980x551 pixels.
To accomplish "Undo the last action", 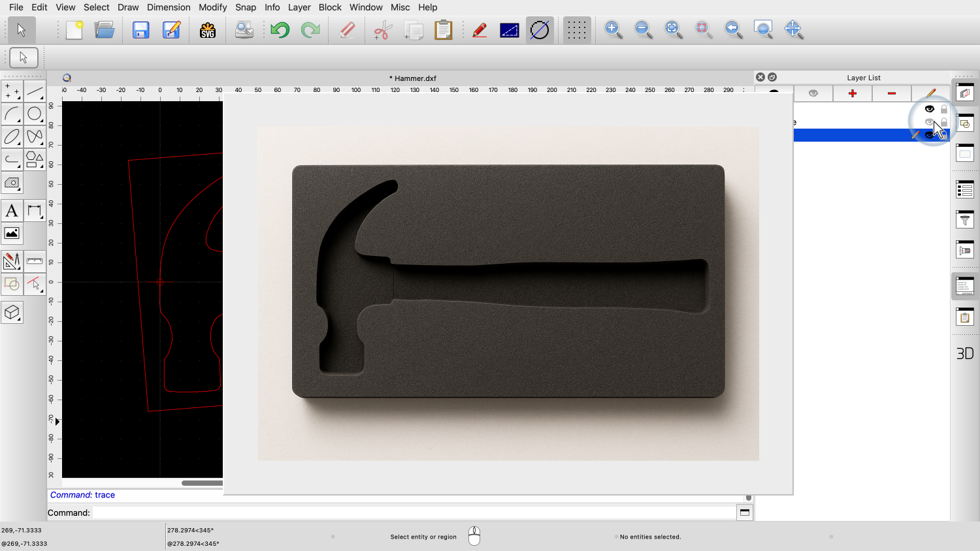I will click(280, 30).
